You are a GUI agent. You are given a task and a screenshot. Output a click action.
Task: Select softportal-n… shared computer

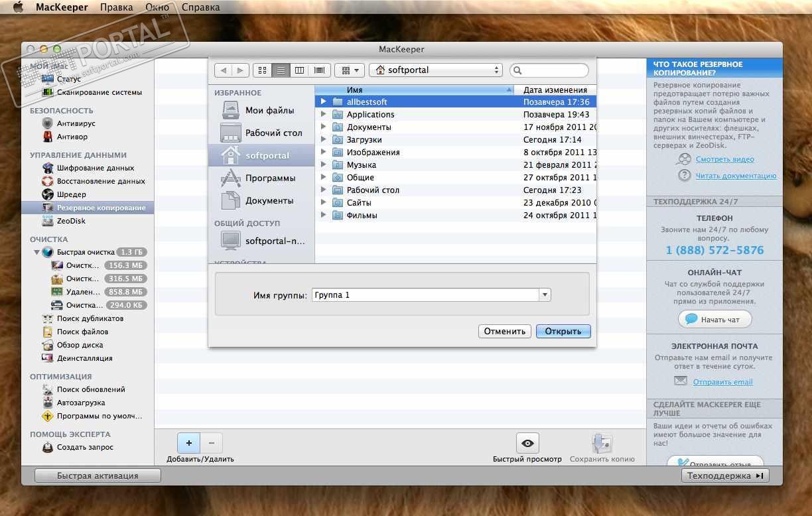point(261,241)
